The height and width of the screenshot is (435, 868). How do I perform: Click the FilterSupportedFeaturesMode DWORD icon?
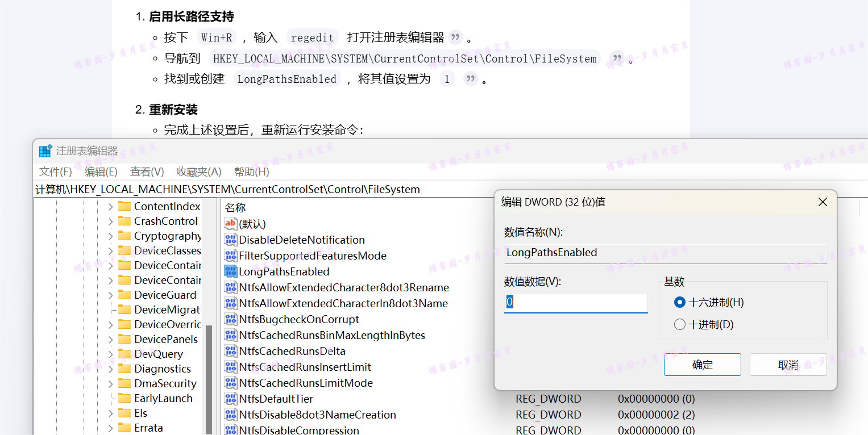[x=230, y=256]
